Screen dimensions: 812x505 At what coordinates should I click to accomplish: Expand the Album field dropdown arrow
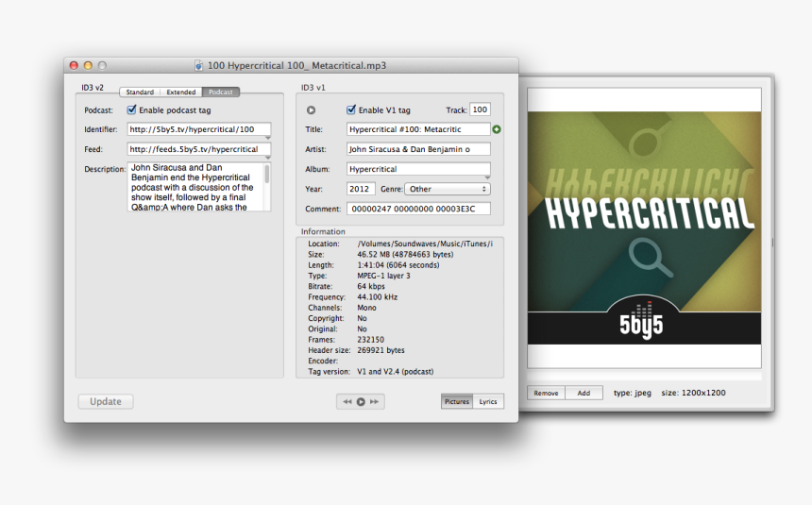[x=487, y=177]
